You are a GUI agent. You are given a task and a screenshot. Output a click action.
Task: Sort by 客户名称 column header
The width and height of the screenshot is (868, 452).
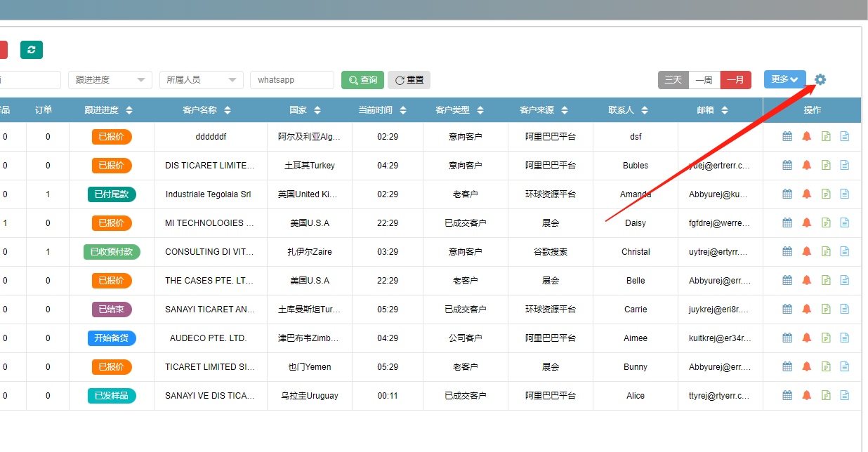[x=206, y=110]
